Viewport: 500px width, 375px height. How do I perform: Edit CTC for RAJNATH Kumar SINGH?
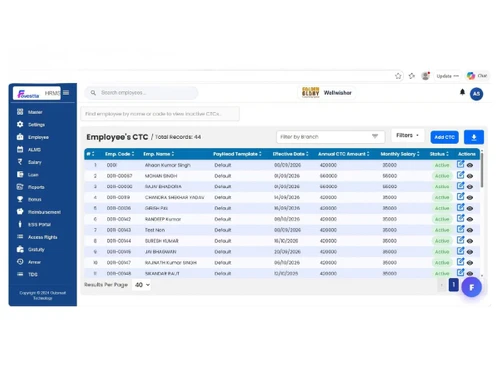pyautogui.click(x=460, y=262)
